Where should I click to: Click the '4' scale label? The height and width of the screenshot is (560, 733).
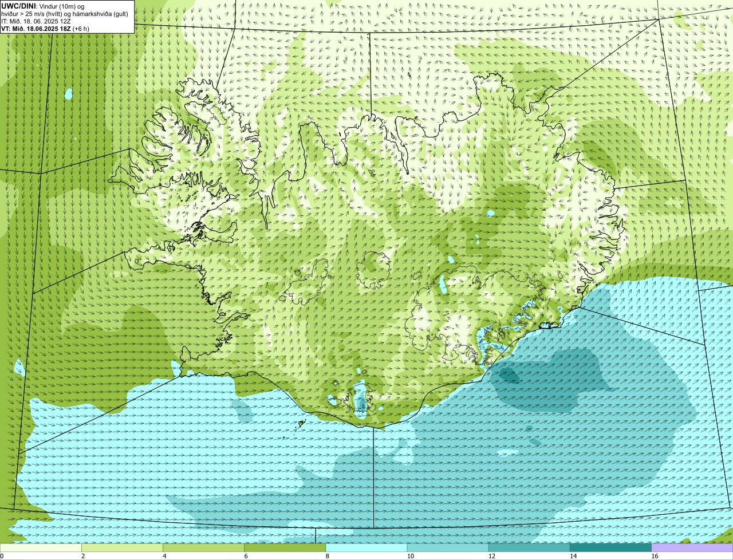pyautogui.click(x=165, y=556)
